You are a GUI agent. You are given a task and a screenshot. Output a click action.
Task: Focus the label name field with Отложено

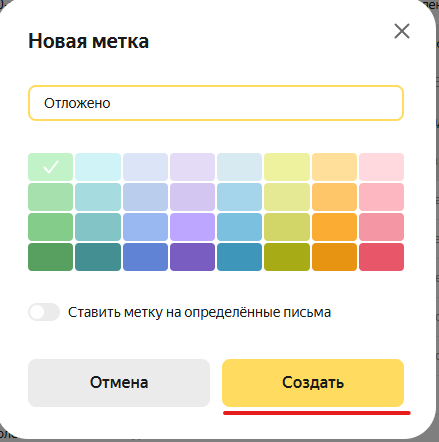coord(216,103)
